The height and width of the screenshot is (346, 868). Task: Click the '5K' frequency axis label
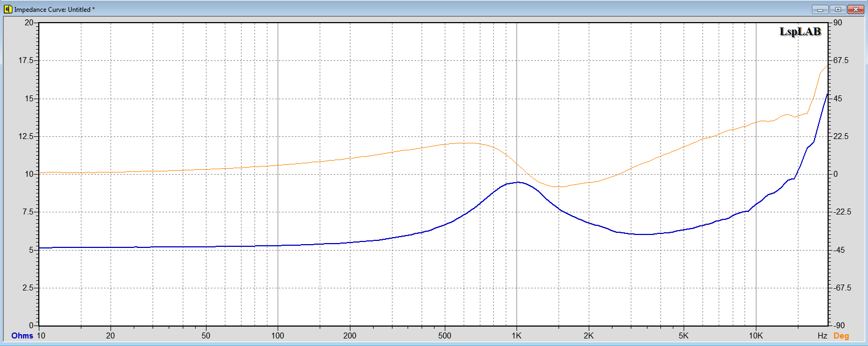(684, 336)
